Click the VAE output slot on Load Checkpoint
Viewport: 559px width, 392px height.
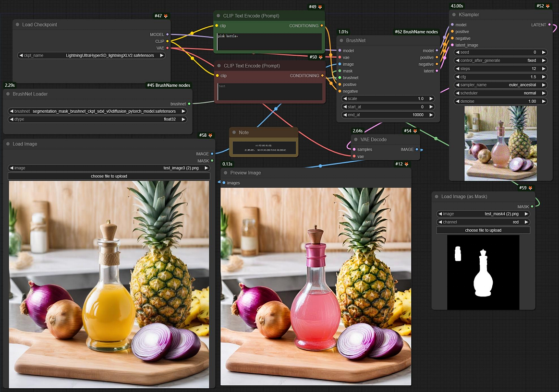tap(168, 48)
